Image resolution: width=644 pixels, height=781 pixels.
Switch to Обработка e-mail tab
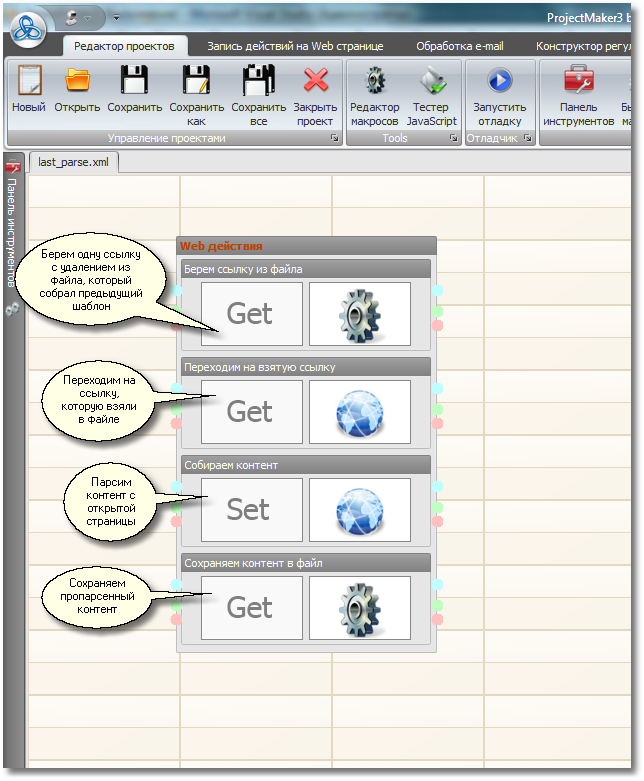[460, 46]
